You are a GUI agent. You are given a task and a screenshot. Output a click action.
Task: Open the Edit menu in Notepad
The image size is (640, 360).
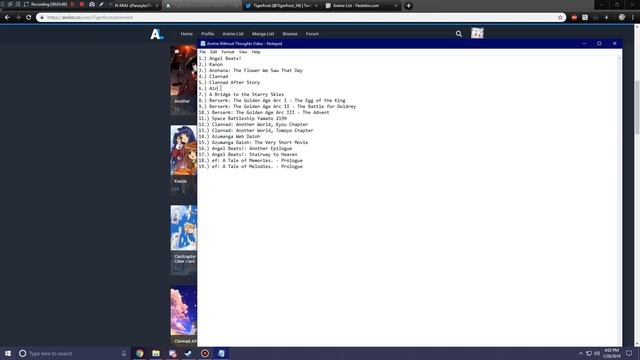pos(213,52)
